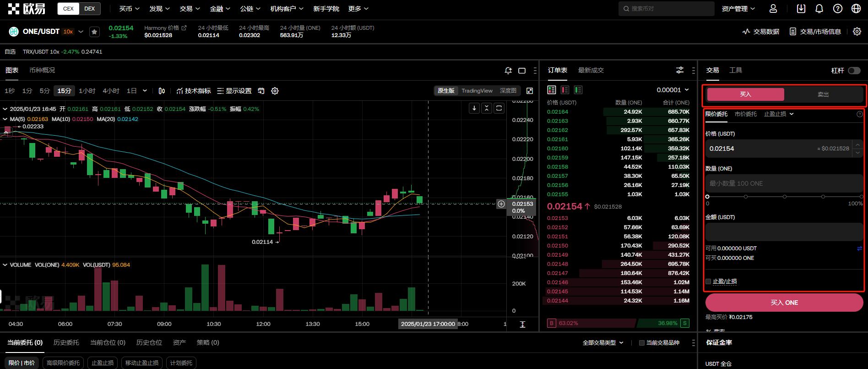Click the 买入 ONE button

point(784,303)
